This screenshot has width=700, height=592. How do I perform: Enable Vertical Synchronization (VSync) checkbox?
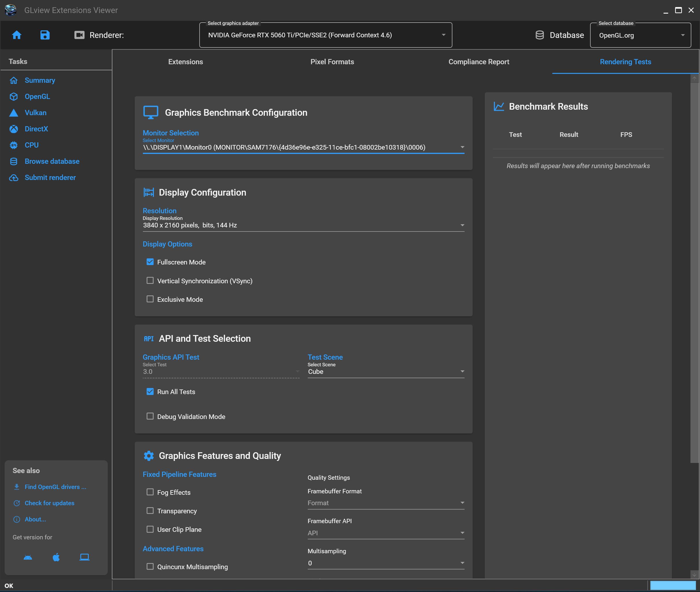[150, 281]
